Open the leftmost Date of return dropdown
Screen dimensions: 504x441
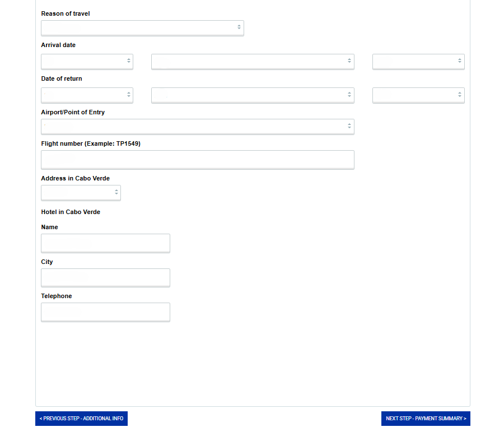87,95
